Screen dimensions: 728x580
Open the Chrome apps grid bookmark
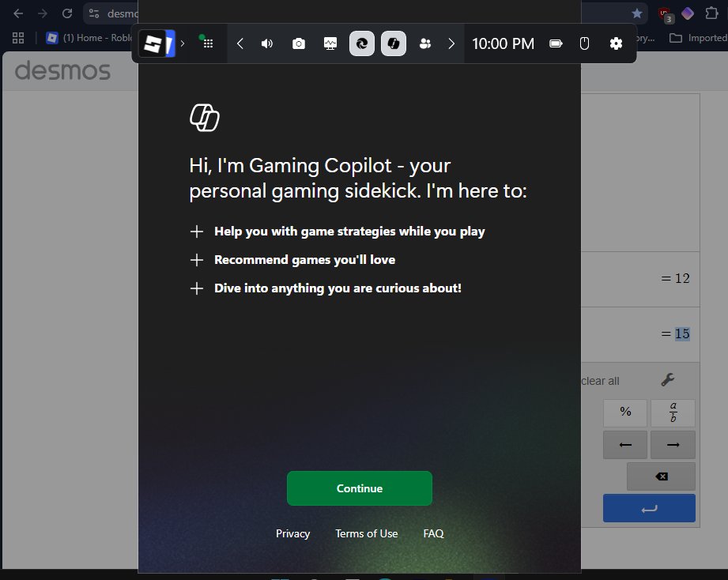(18, 38)
